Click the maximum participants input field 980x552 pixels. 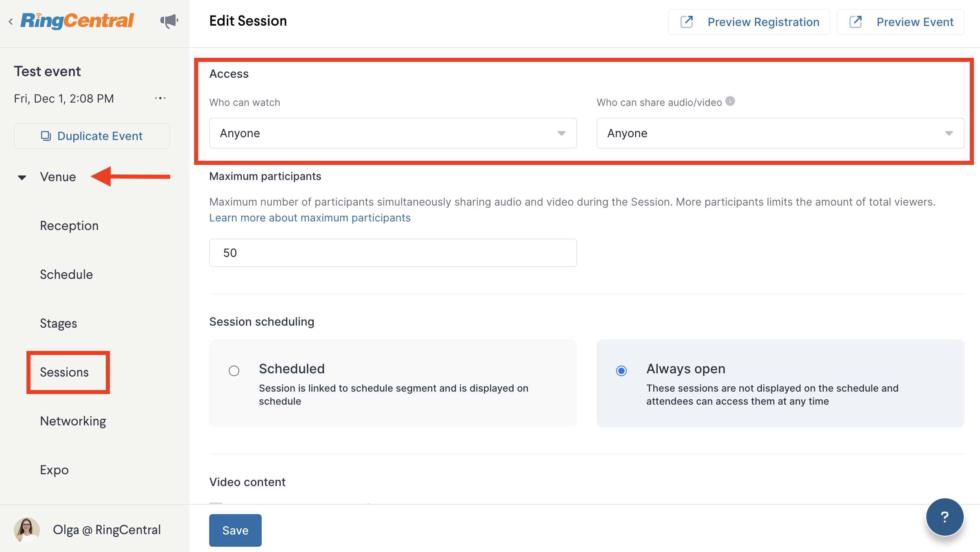tap(393, 253)
